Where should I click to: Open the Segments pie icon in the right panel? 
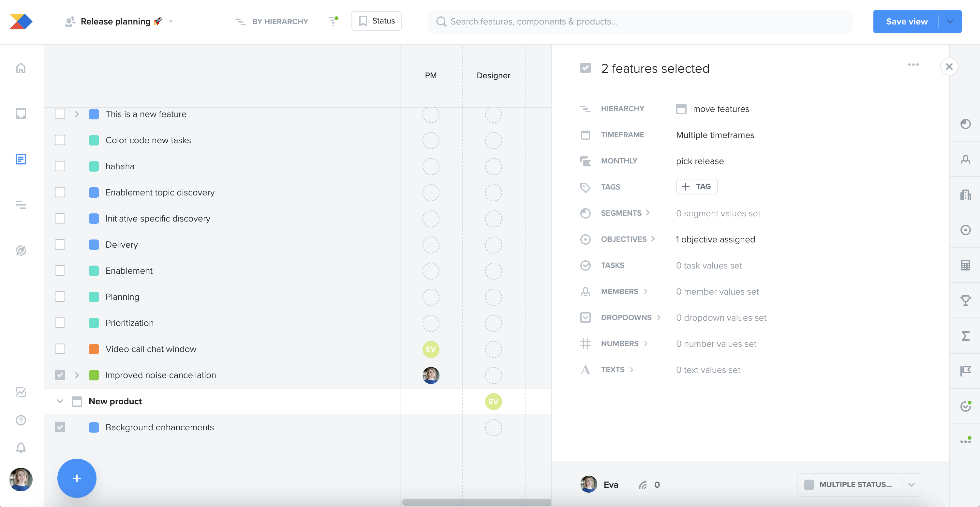click(x=586, y=213)
